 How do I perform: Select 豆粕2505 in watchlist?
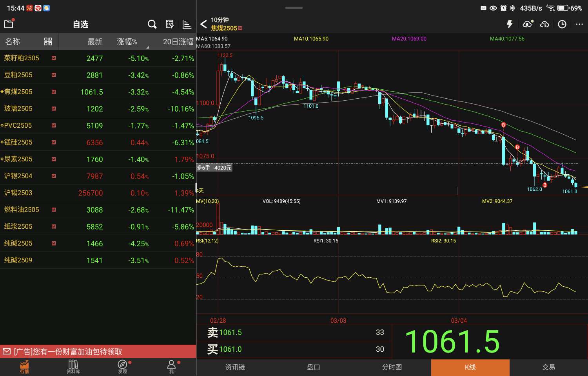[98, 75]
